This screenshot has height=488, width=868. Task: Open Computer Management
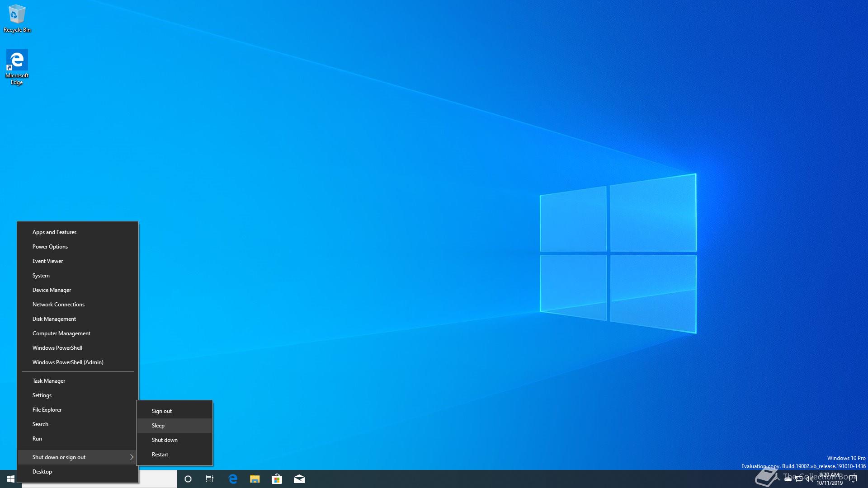78,333
